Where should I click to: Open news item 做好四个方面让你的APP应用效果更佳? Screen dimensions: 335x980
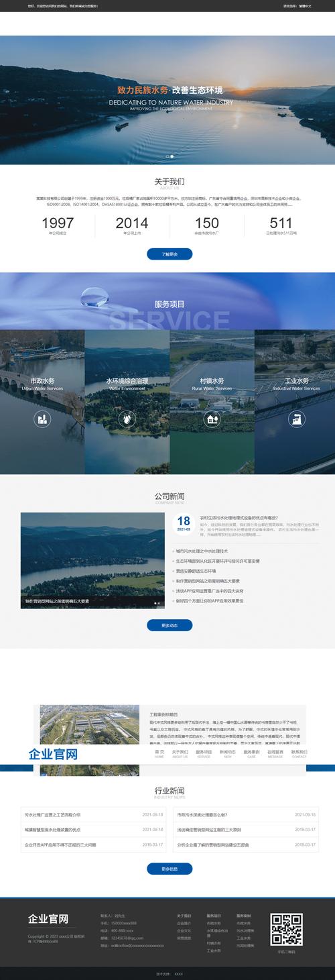pos(210,600)
